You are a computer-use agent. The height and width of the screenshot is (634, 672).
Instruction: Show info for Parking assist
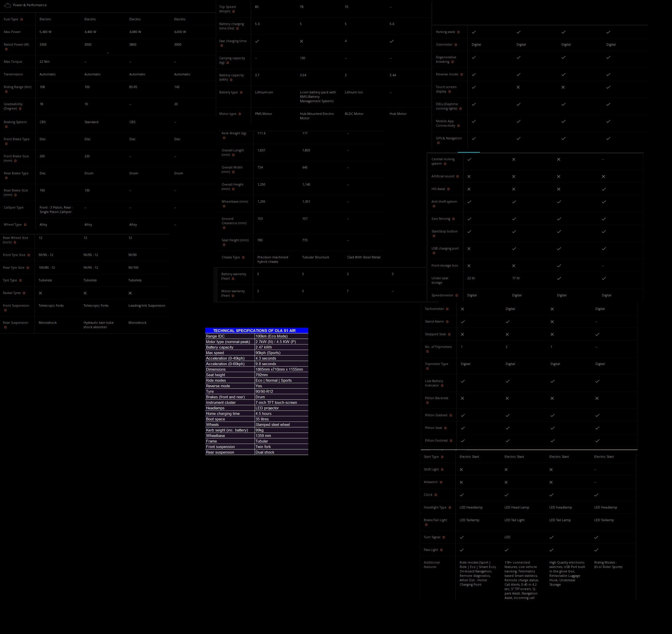tap(458, 32)
